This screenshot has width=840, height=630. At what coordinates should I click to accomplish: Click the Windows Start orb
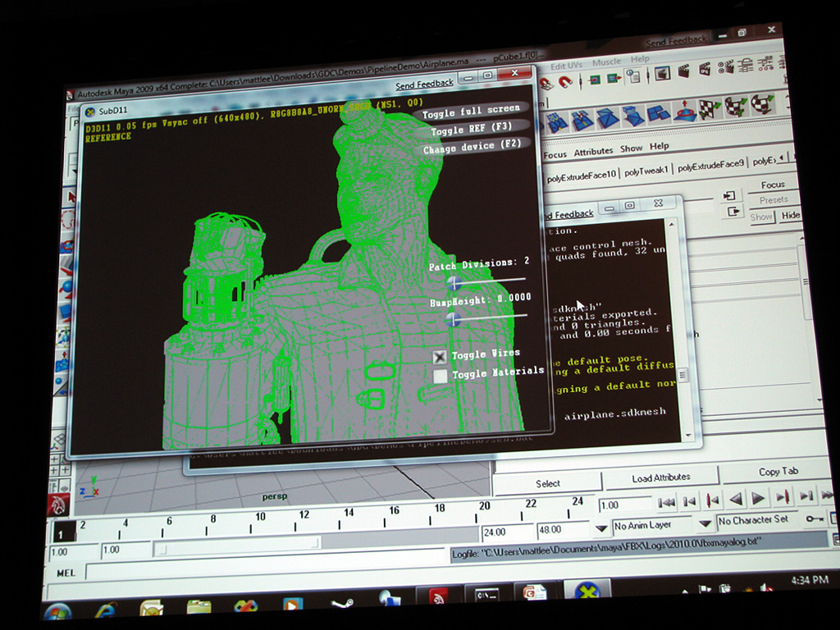point(57,612)
